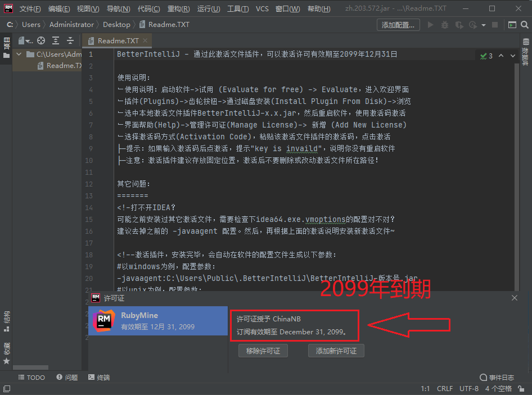
Task: Click the Readme.TXT breadcrumb
Action: (x=164, y=24)
